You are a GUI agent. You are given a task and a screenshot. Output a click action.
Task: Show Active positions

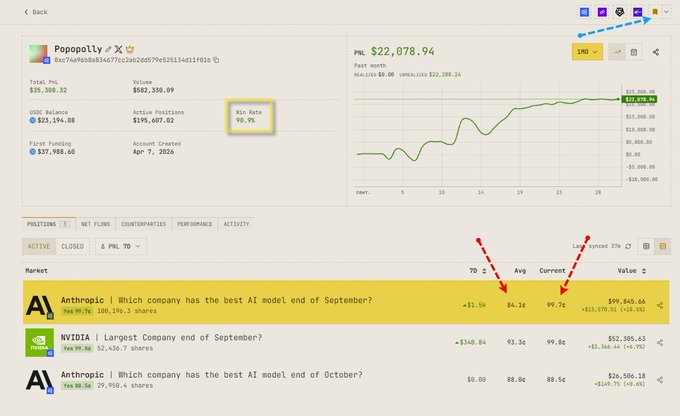39,246
